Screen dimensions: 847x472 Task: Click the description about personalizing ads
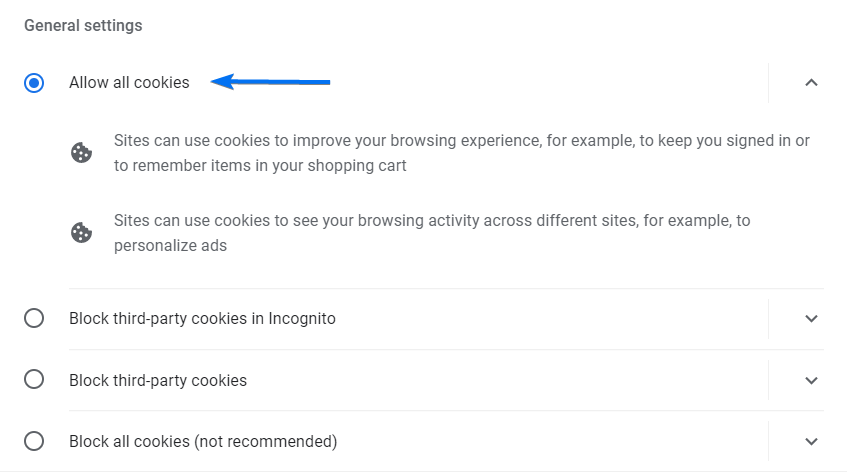[432, 233]
